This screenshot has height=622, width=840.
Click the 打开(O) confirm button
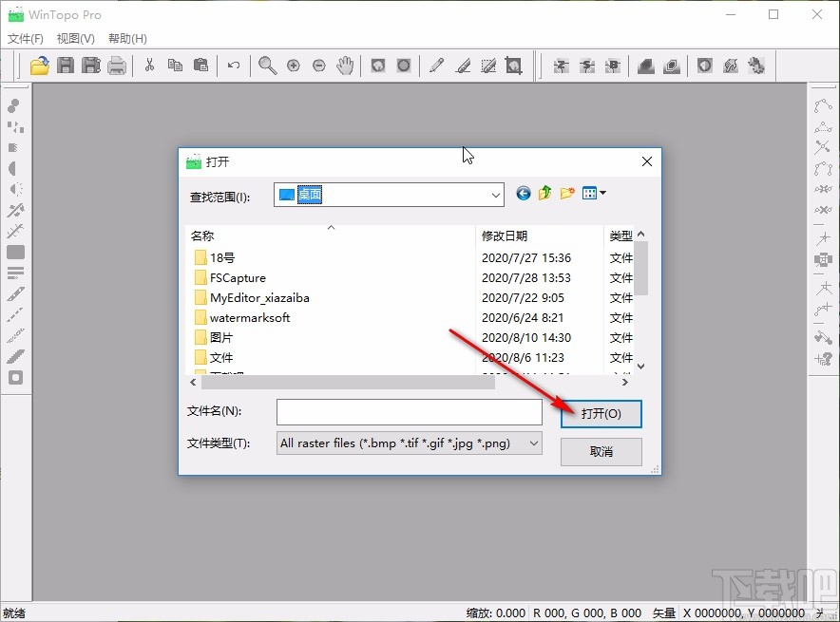point(600,413)
